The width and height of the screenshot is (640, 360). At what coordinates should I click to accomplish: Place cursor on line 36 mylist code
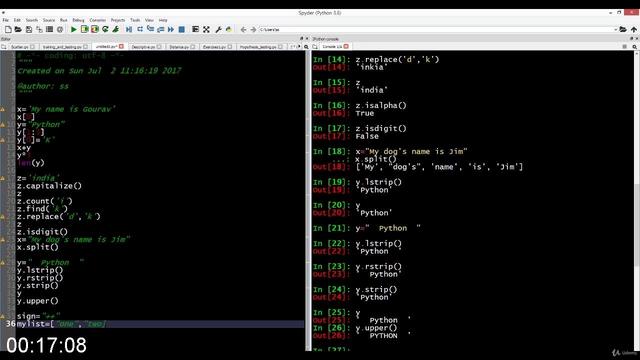(x=61, y=324)
